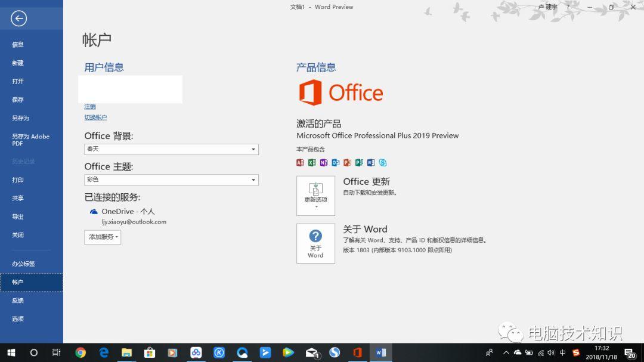Select the 帐户 sidebar entry
Image resolution: width=644 pixels, height=362 pixels.
pos(32,282)
